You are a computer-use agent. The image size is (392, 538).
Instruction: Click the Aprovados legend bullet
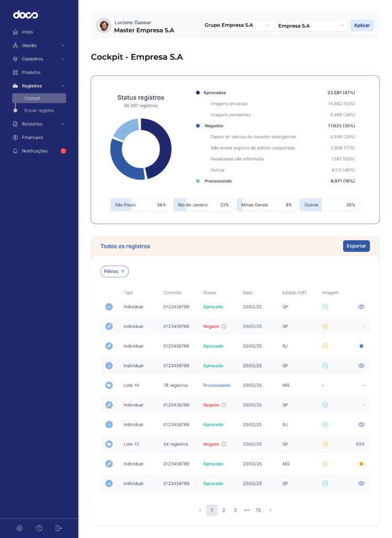point(198,93)
